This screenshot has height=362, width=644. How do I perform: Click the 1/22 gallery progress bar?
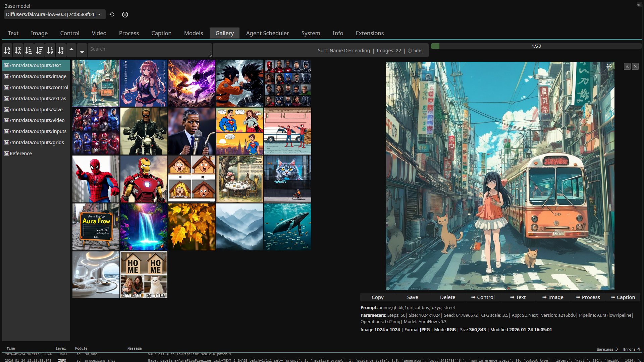tap(536, 46)
